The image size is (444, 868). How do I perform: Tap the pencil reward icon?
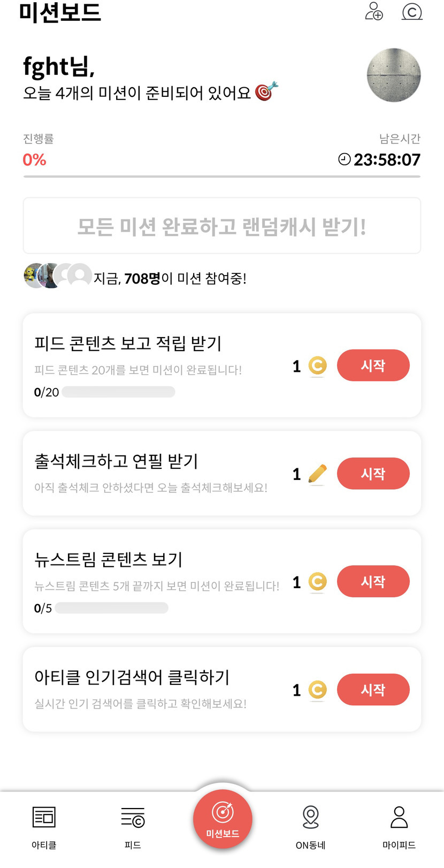pos(318,474)
